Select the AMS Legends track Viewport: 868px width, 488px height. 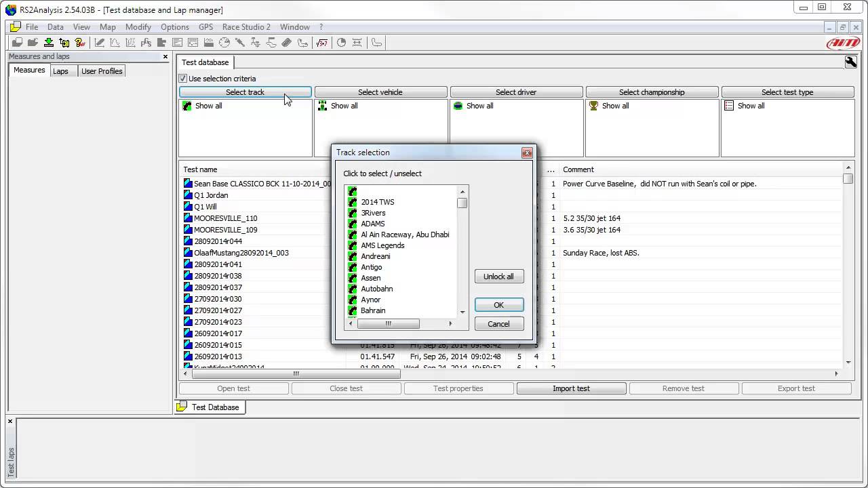(382, 245)
